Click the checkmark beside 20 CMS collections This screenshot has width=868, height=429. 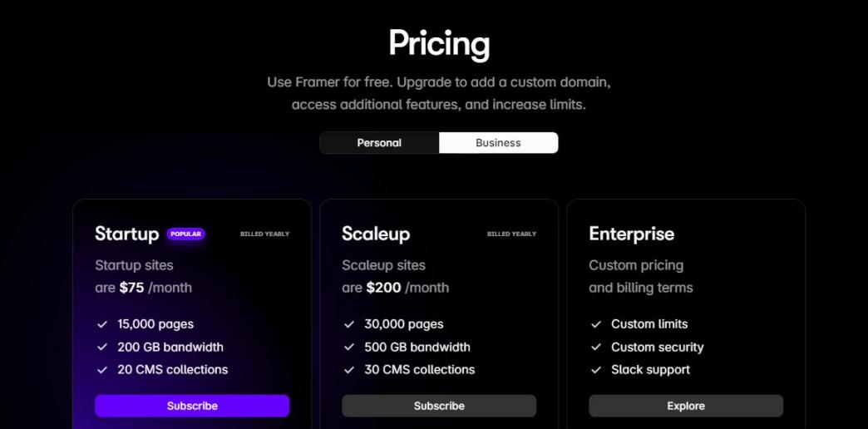(102, 370)
